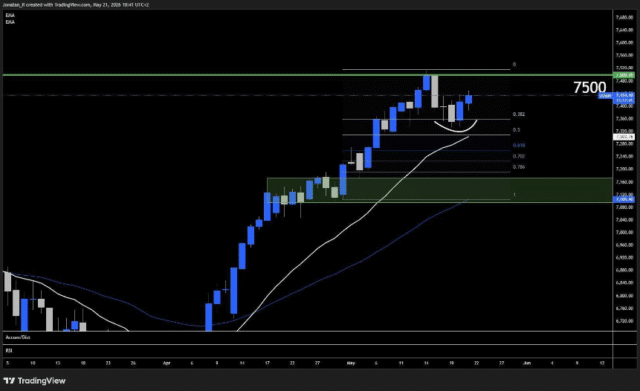Click the large 7500 text annotation
640x391 pixels.
590,87
